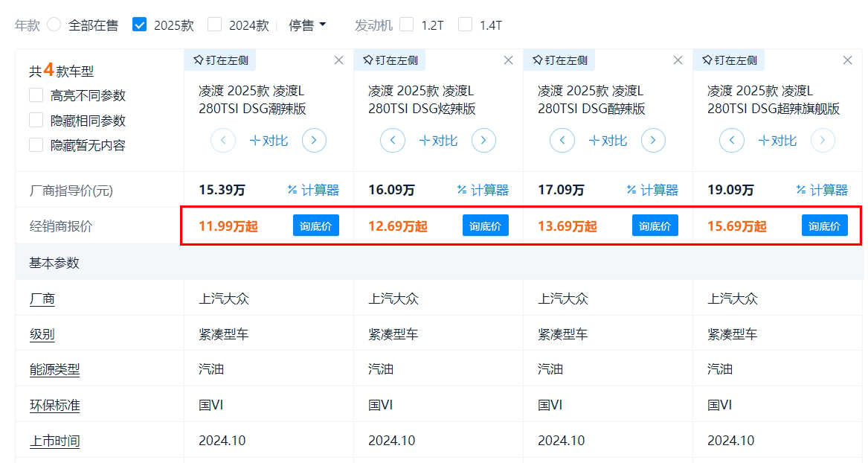Screen dimensions: 868x463
Task: Remove the 炫辣版 column
Action: [508, 60]
